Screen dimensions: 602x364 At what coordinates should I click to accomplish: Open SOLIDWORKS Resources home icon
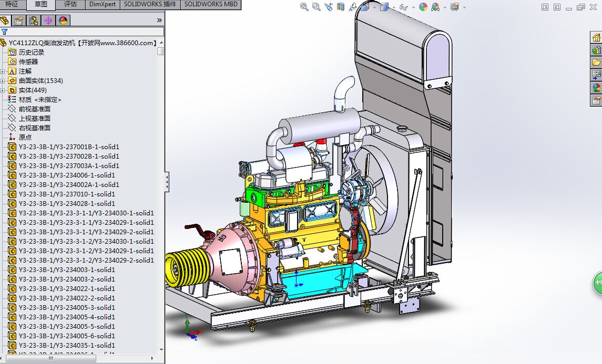(x=596, y=38)
